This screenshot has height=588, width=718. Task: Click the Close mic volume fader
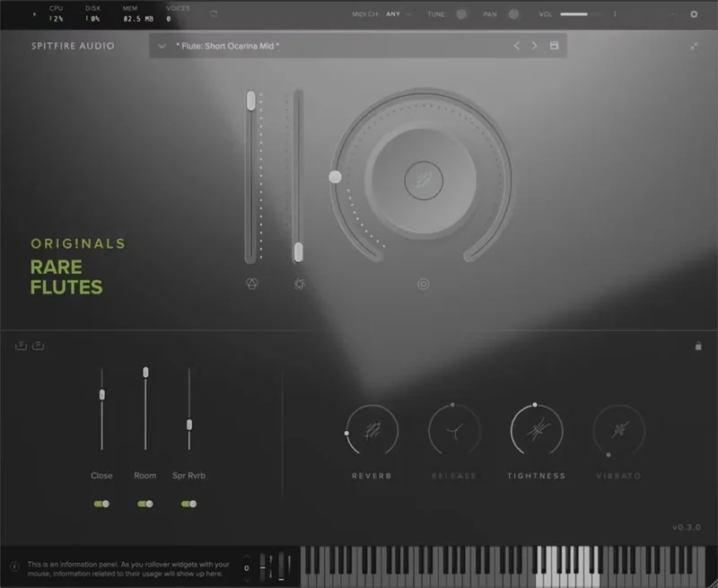pos(102,394)
